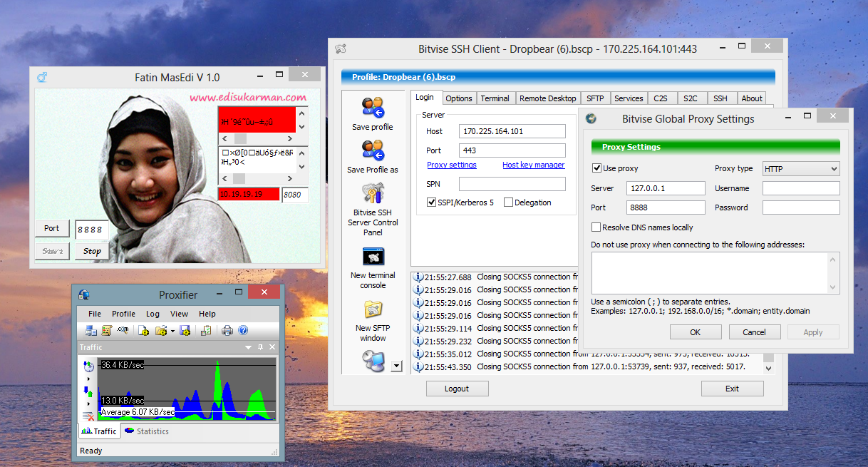
Task: Click Open Profile folder icon in Proxifier
Action: tap(161, 330)
